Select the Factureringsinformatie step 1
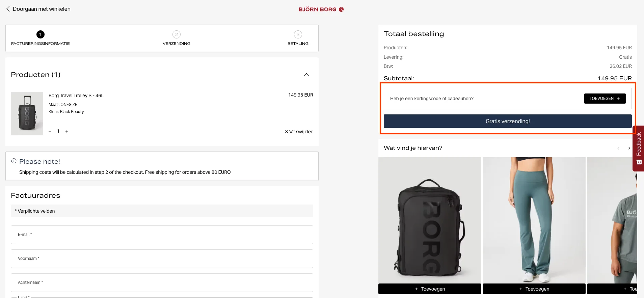The image size is (644, 298). [x=41, y=38]
